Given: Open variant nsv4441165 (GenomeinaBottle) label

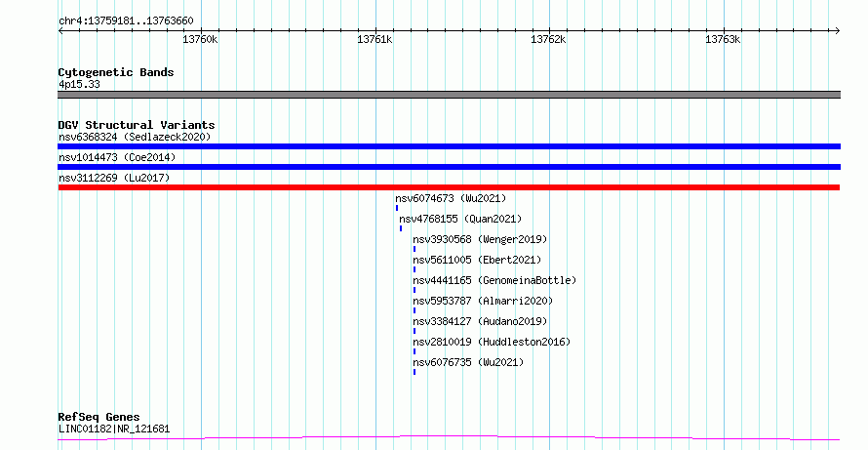Looking at the screenshot, I should 494,280.
